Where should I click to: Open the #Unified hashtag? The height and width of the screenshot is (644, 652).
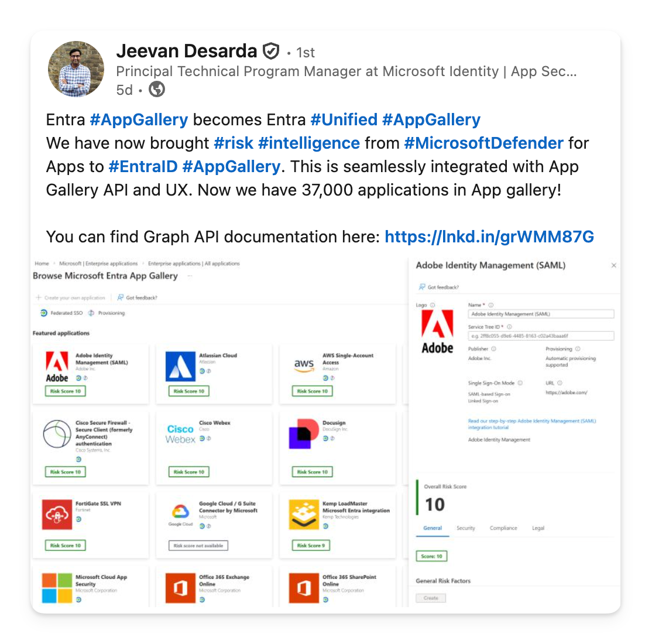[344, 120]
